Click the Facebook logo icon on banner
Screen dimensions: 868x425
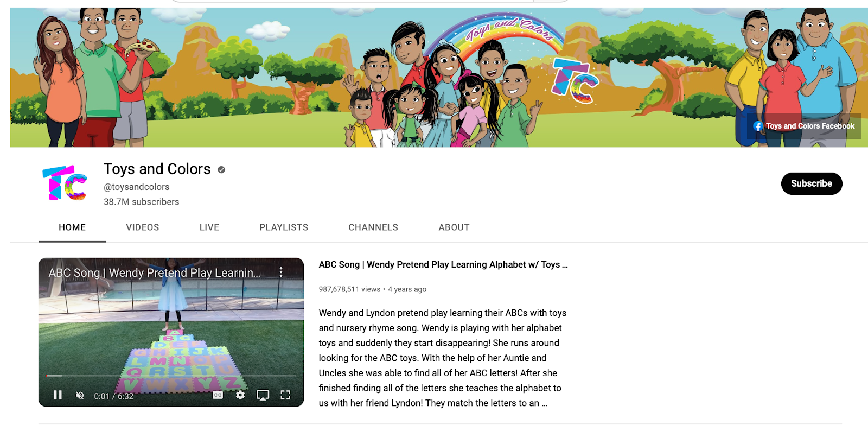[758, 126]
